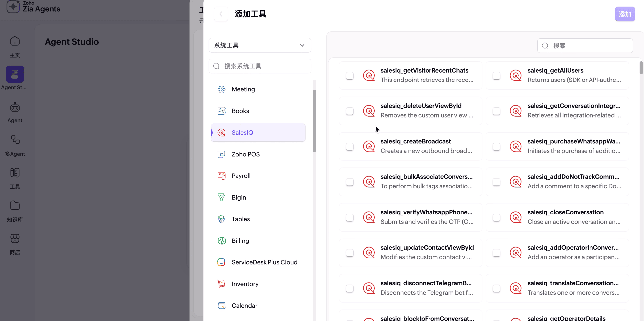Click SalesIQ icon on salesiq_closeConversation card

[x=516, y=217]
